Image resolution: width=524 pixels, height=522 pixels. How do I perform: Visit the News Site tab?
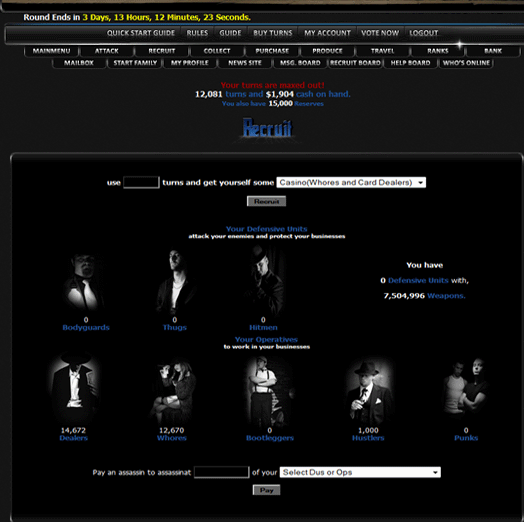click(x=245, y=63)
